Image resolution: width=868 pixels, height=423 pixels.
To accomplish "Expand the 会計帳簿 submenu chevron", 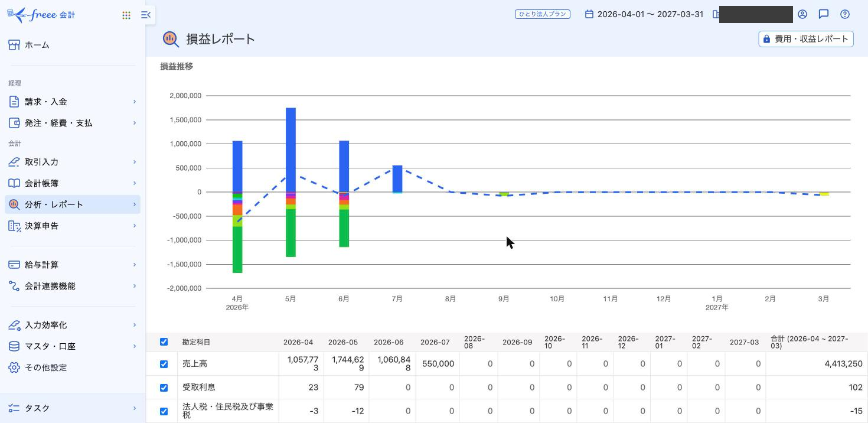I will point(134,183).
